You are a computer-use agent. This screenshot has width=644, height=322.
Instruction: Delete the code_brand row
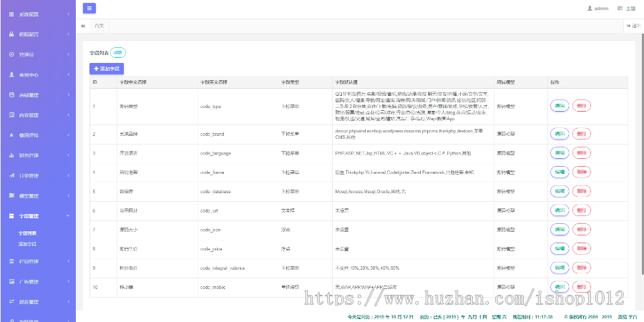point(582,134)
